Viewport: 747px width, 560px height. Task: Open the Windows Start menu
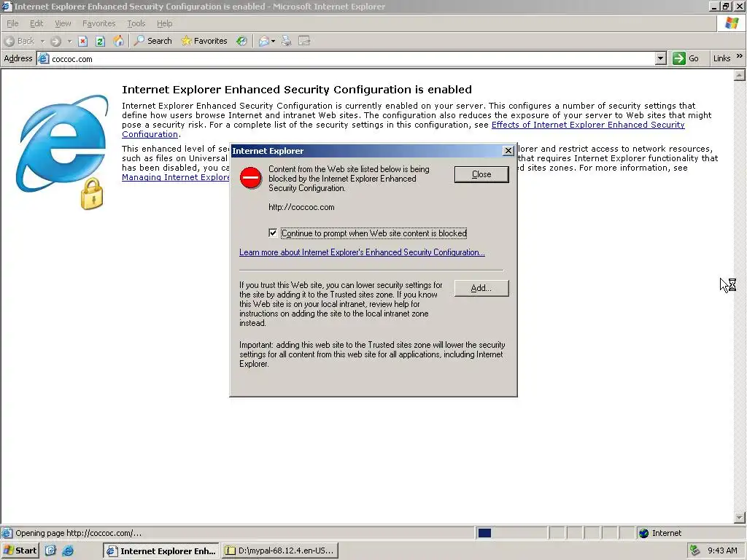[20, 551]
